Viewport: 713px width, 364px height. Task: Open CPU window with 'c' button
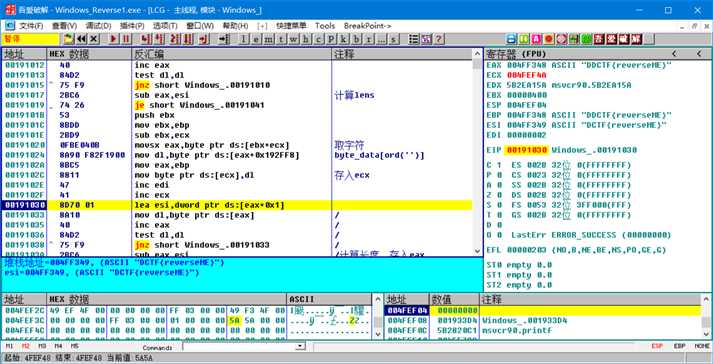click(319, 39)
